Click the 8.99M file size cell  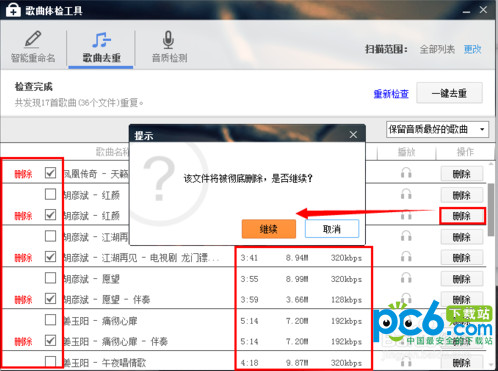(x=297, y=279)
